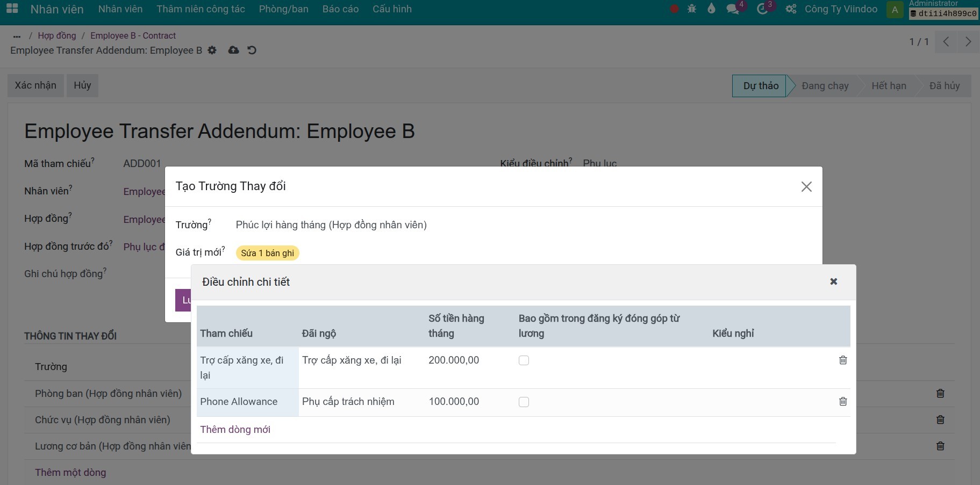Toggle salary contribution checkbox for Trợ cấp xăng xe
The height and width of the screenshot is (485, 980).
524,360
